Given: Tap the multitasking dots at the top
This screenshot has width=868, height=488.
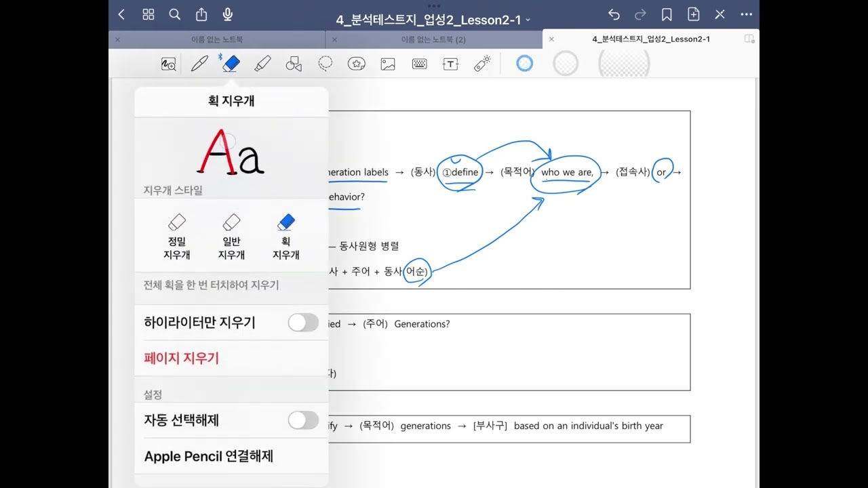Looking at the screenshot, I should (x=434, y=5).
